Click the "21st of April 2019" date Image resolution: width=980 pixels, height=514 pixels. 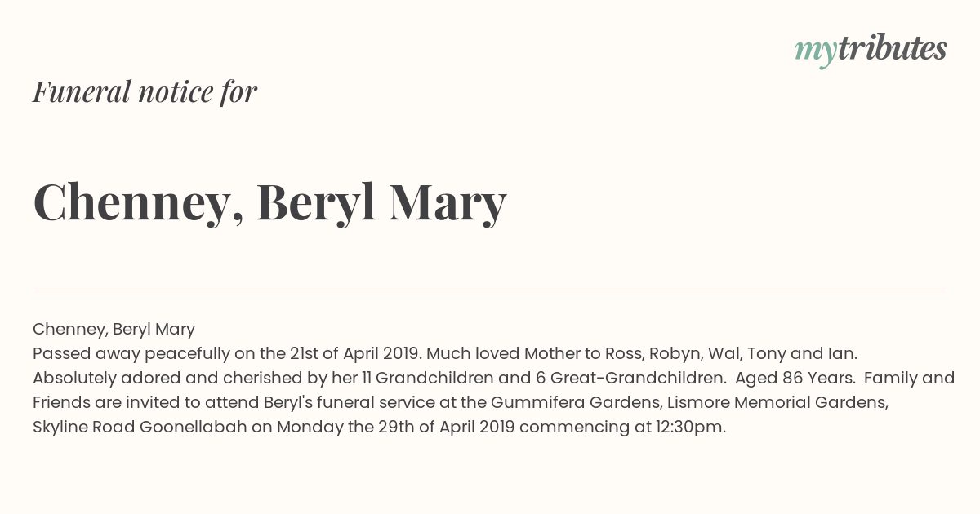click(x=355, y=354)
